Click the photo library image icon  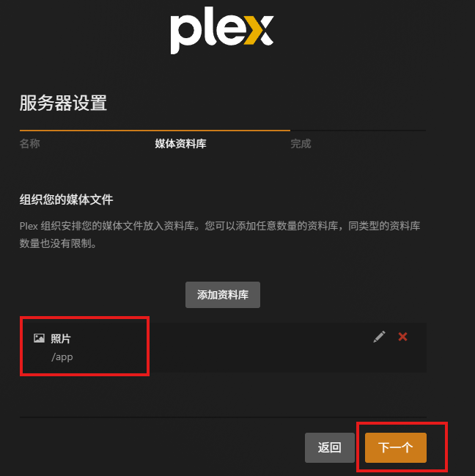39,338
